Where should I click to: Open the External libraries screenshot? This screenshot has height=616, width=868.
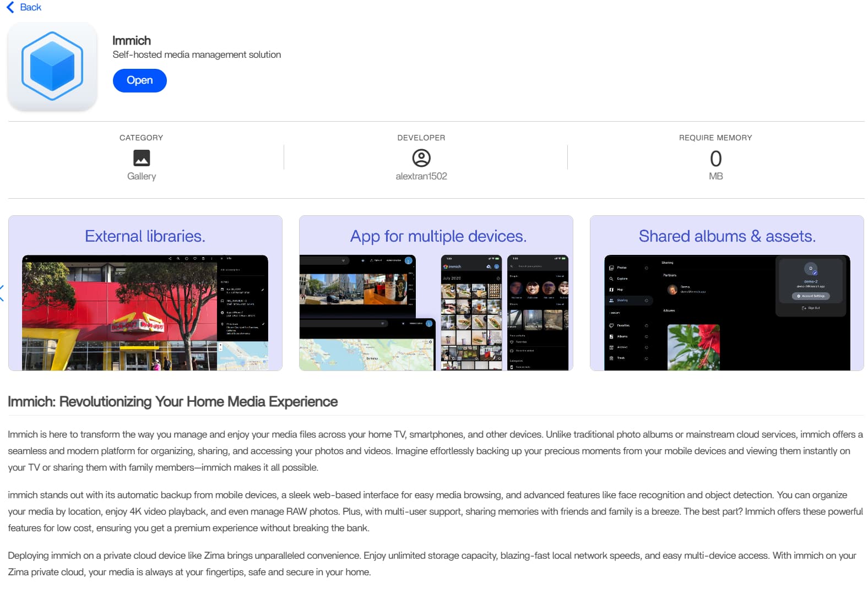(145, 293)
